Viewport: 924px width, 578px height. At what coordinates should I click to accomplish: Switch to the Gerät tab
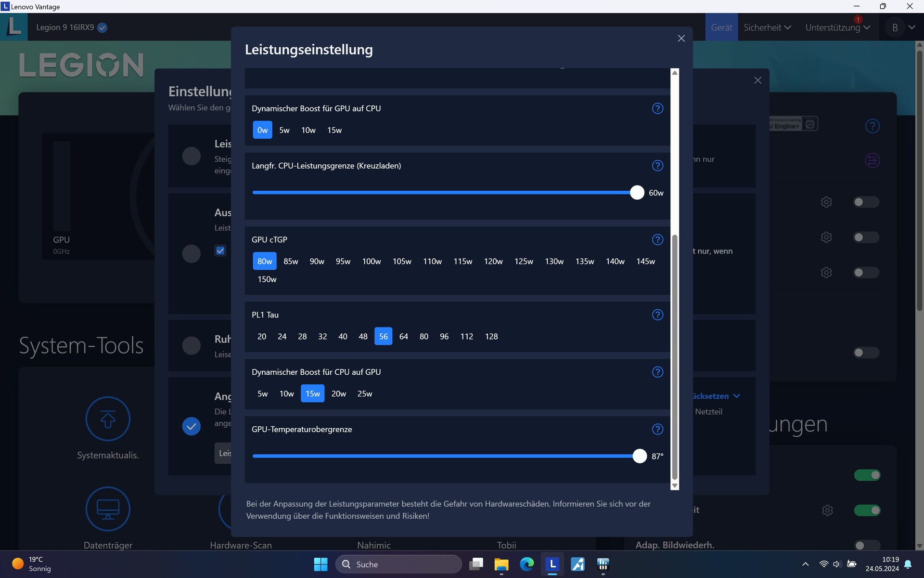(x=721, y=27)
